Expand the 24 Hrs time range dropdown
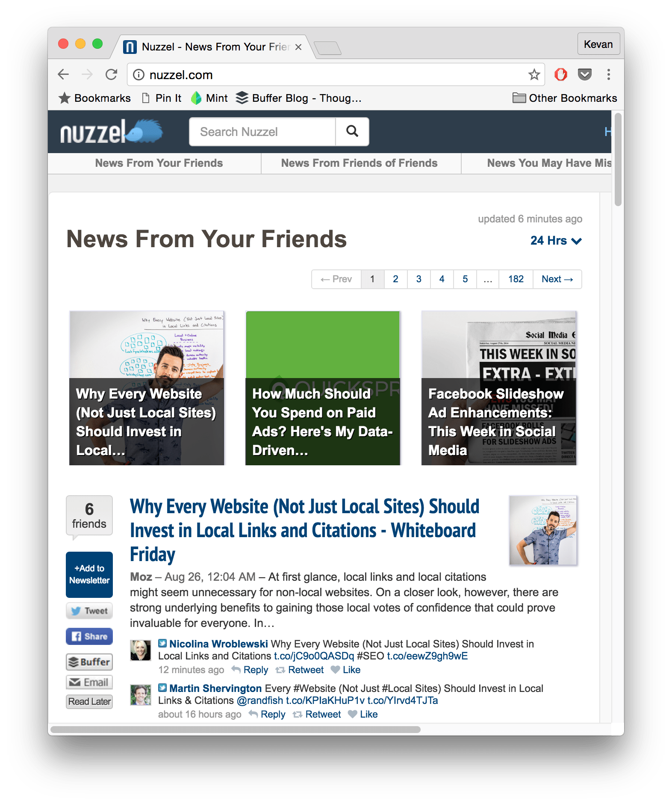This screenshot has width=672, height=804. (x=556, y=241)
